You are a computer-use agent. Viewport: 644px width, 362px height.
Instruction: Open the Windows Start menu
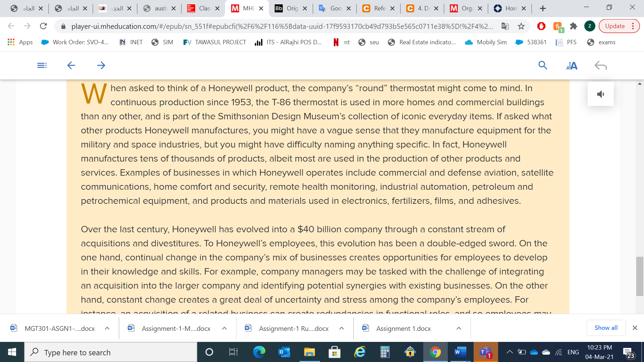point(12,352)
